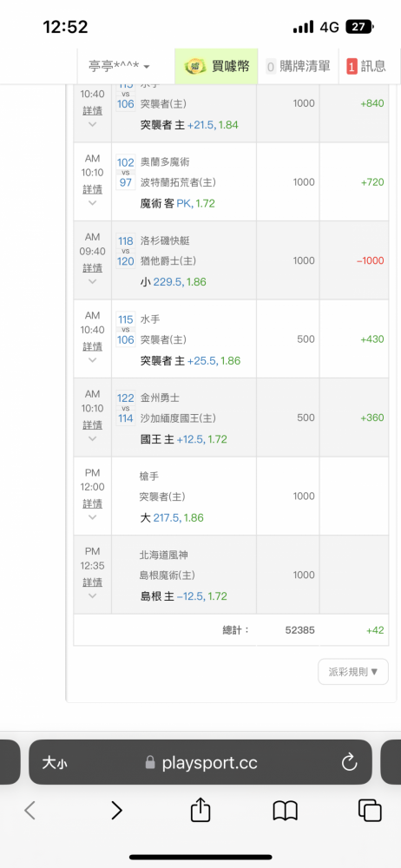Go back with Safari back arrow
This screenshot has height=868, width=401.
[30, 811]
